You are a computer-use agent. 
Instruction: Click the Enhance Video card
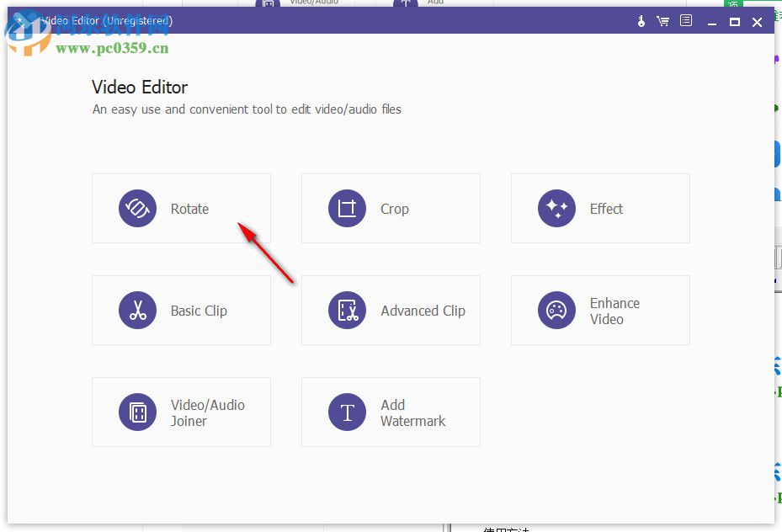tap(599, 310)
